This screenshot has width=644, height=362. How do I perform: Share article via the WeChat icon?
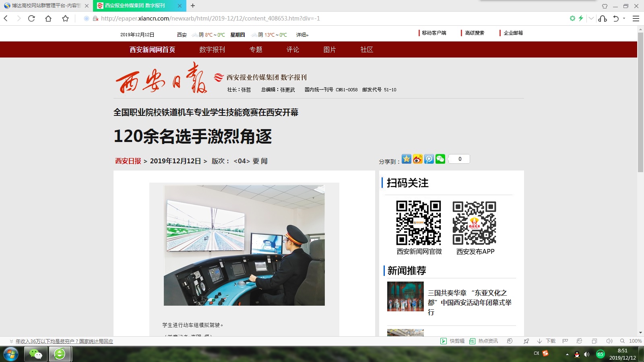click(440, 159)
